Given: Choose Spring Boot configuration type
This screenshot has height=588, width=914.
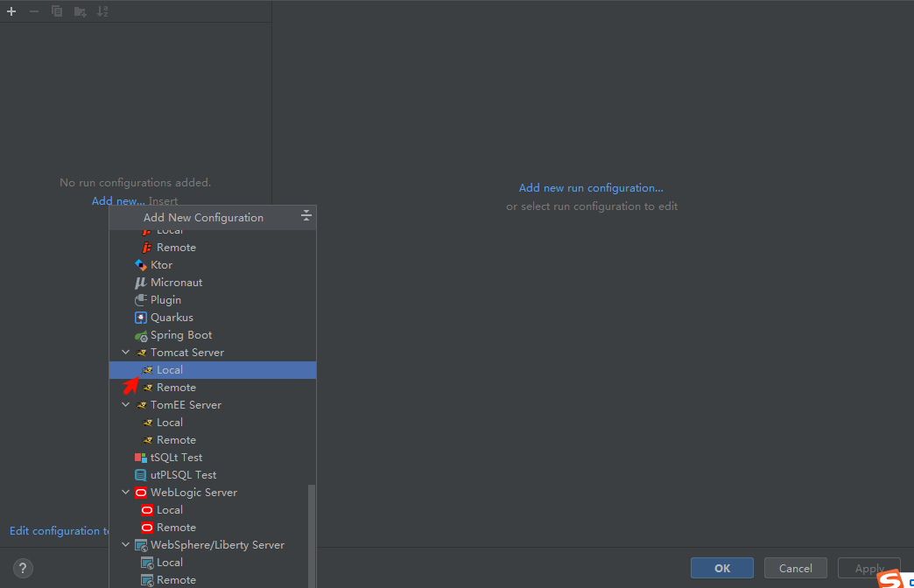Looking at the screenshot, I should click(212, 335).
